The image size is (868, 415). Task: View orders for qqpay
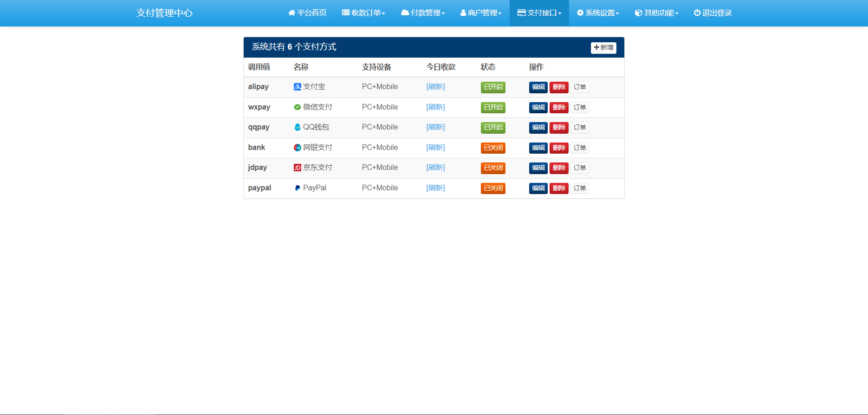pyautogui.click(x=580, y=128)
